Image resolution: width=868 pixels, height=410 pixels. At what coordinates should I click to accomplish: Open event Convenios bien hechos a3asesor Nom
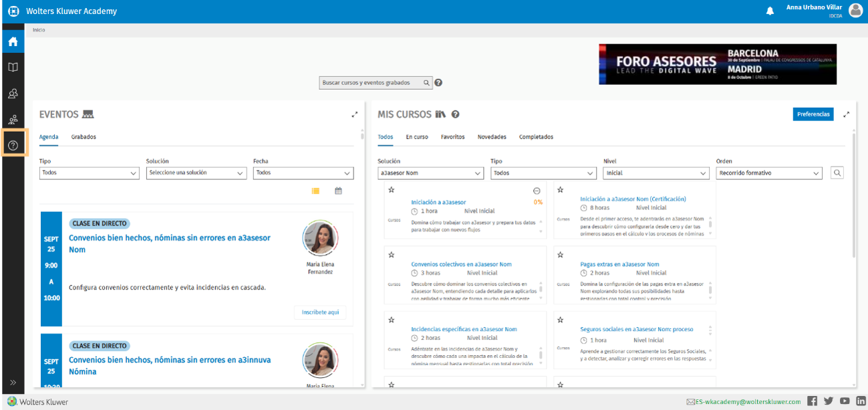point(170,243)
